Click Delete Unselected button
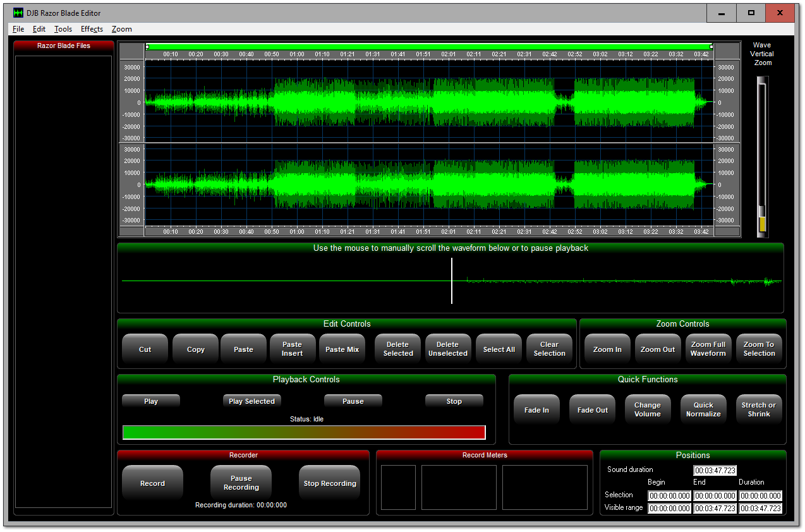 pos(448,349)
